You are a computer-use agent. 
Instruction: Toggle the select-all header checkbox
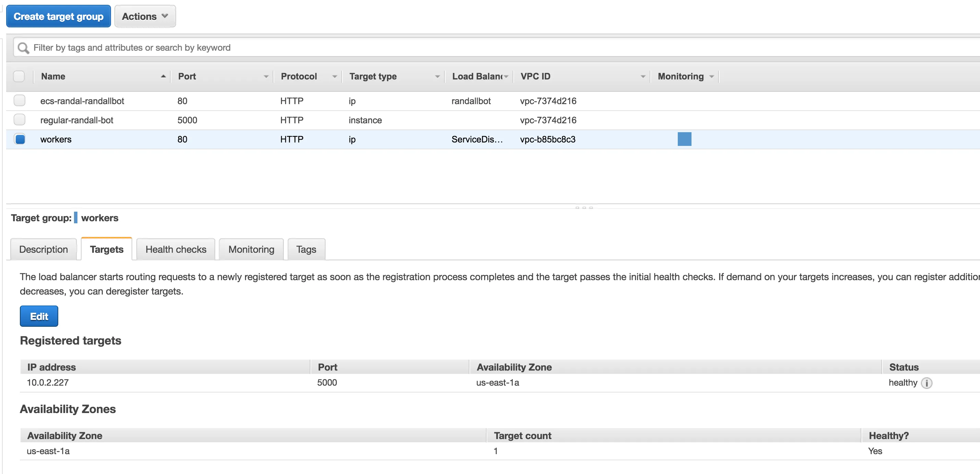19,76
